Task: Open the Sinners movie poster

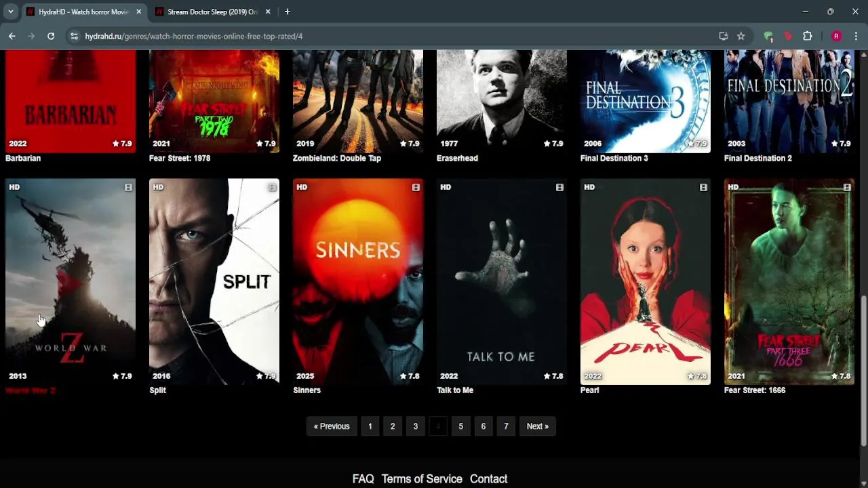Action: click(x=358, y=282)
